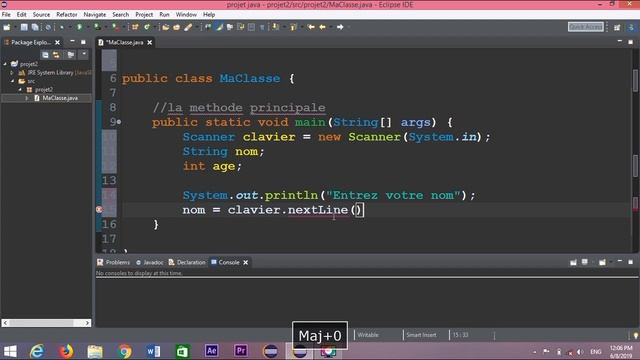Open the Run menu
This screenshot has height=360, width=640.
click(x=164, y=14)
